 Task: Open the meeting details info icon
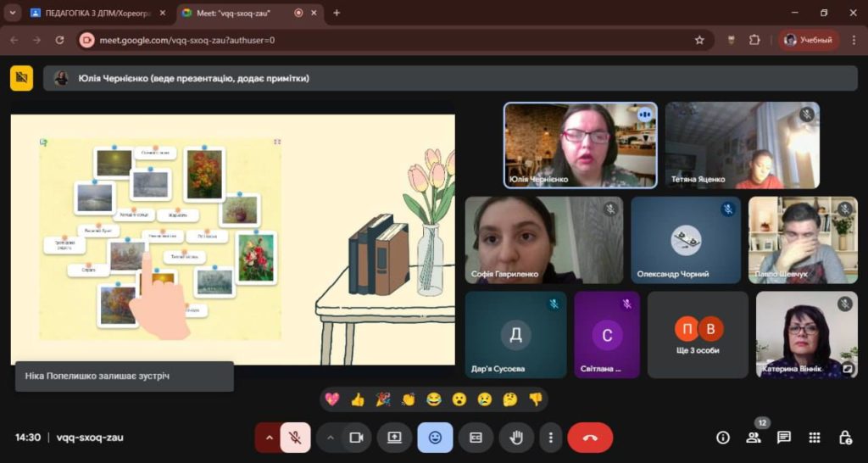(723, 438)
